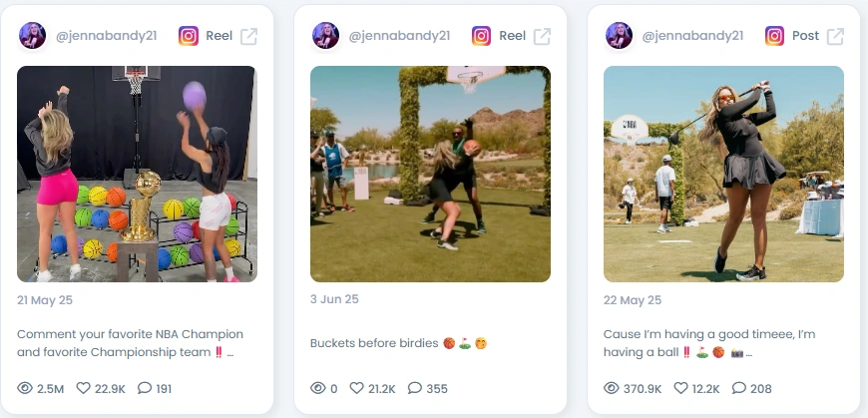Open @jennabandy21 handle on the middle card
Image resolution: width=868 pixels, height=418 pixels.
399,36
